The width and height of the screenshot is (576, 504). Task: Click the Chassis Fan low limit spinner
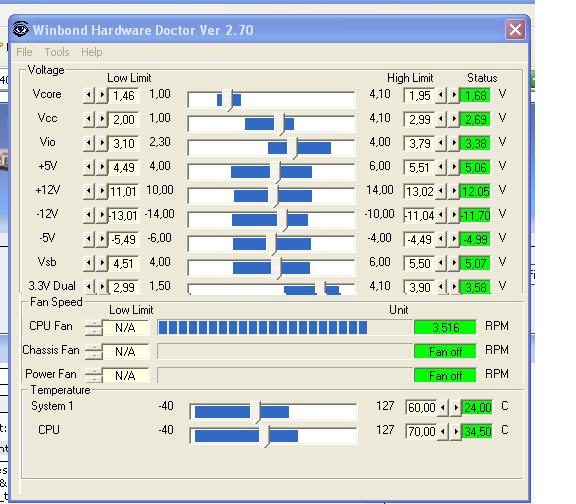click(93, 352)
